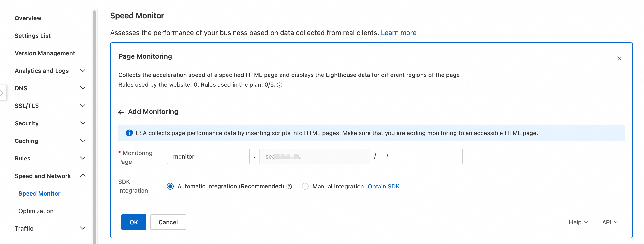Open Overview in the sidebar
Screen dimensions: 644x244
(28, 18)
